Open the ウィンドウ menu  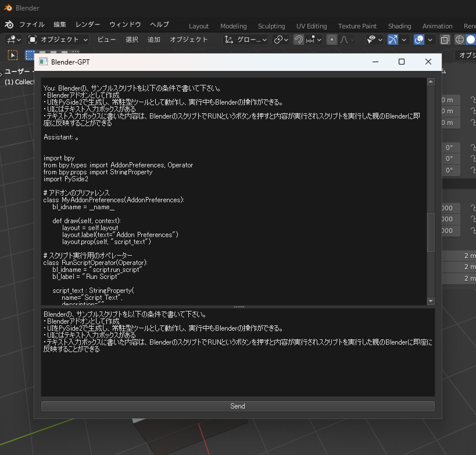coord(125,24)
